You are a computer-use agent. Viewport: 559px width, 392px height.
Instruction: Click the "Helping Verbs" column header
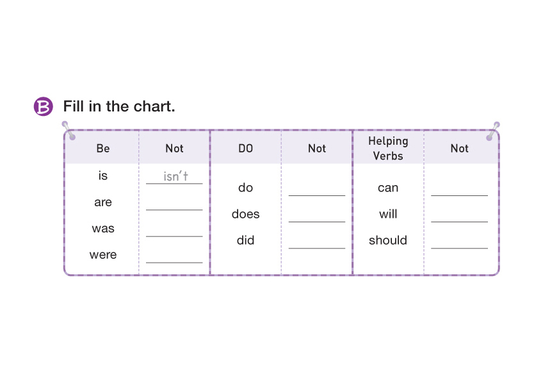point(388,148)
